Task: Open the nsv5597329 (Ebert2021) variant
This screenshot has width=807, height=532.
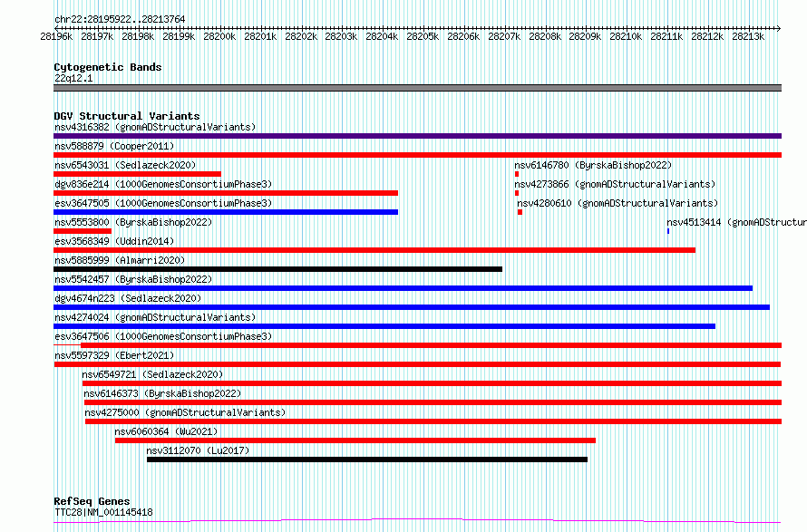Action: tap(114, 355)
